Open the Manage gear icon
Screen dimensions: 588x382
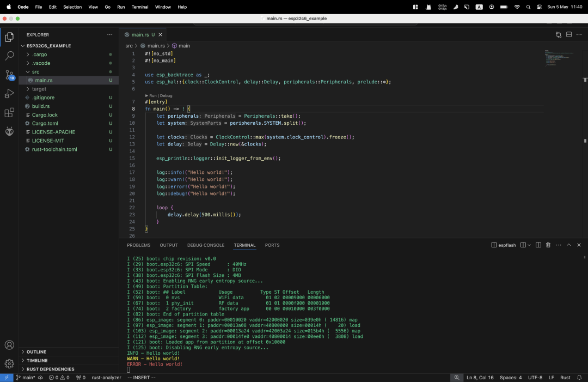point(9,363)
